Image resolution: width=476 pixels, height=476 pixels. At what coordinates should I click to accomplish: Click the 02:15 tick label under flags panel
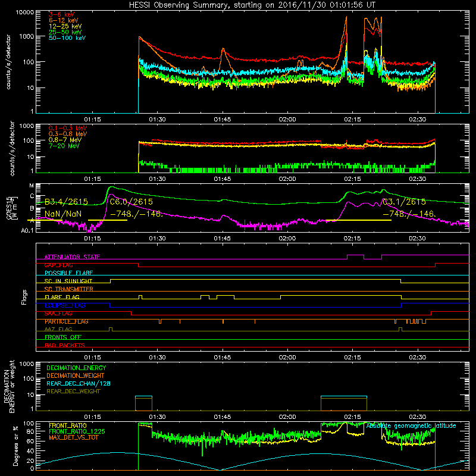coord(352,358)
